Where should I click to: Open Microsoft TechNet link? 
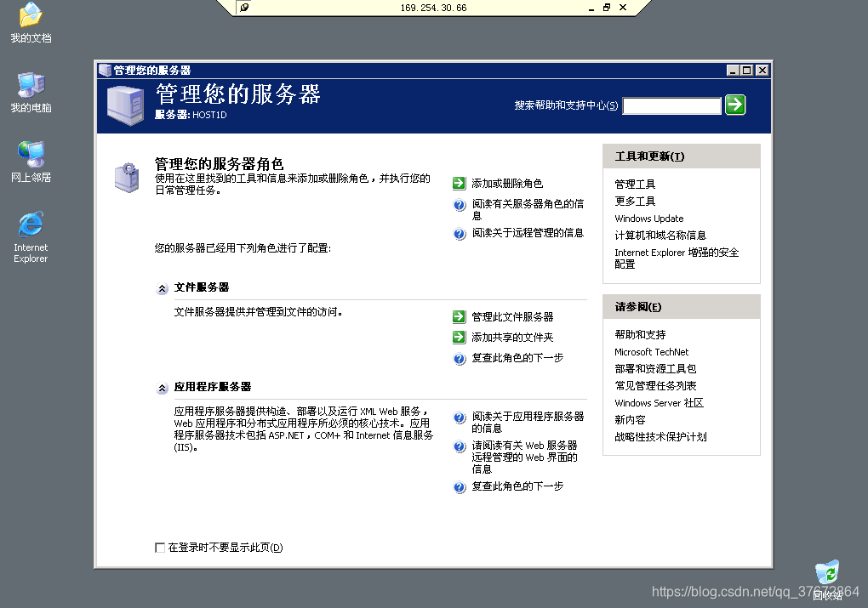[x=652, y=352]
